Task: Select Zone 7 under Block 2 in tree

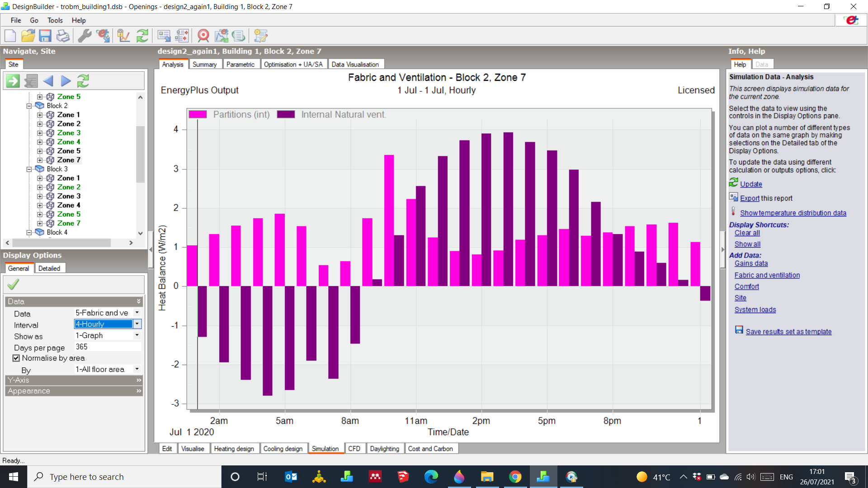Action: pyautogui.click(x=69, y=160)
